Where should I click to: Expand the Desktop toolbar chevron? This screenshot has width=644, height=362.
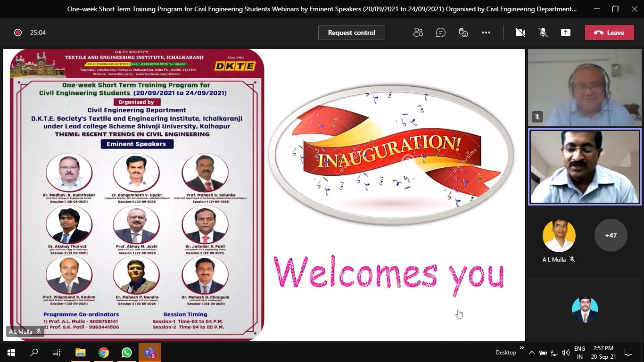pos(521,348)
